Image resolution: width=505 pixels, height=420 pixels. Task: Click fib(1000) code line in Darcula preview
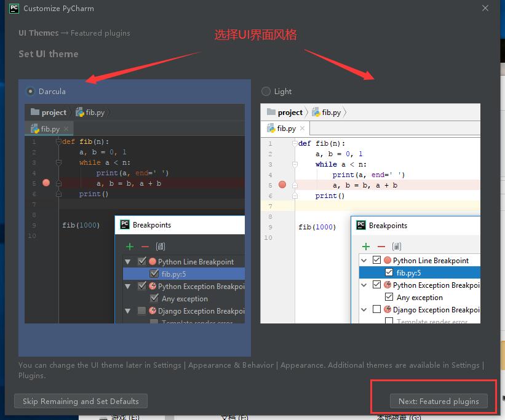81,225
